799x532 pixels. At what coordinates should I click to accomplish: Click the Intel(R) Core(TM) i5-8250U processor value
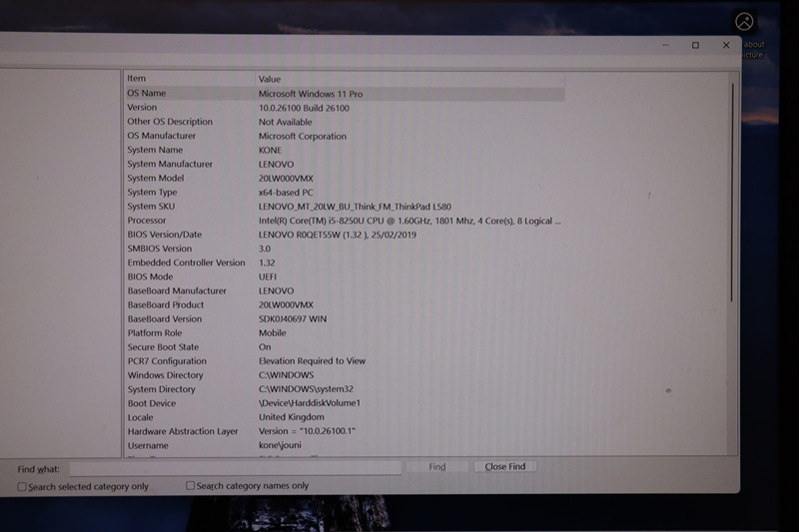[x=409, y=221]
